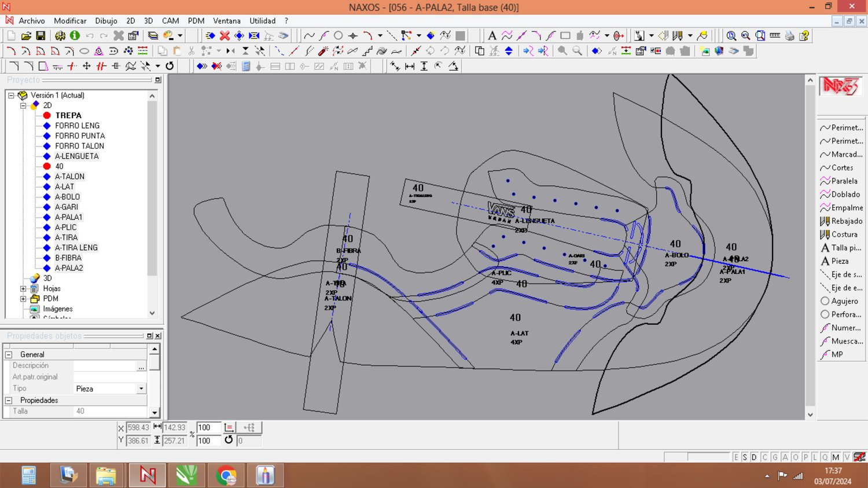Viewport: 868px width, 488px height.
Task: Collapse the 2D tree node
Action: (23, 105)
